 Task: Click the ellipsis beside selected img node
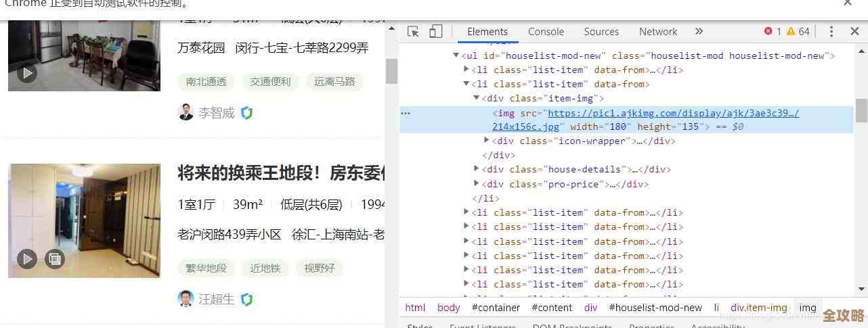(406, 113)
